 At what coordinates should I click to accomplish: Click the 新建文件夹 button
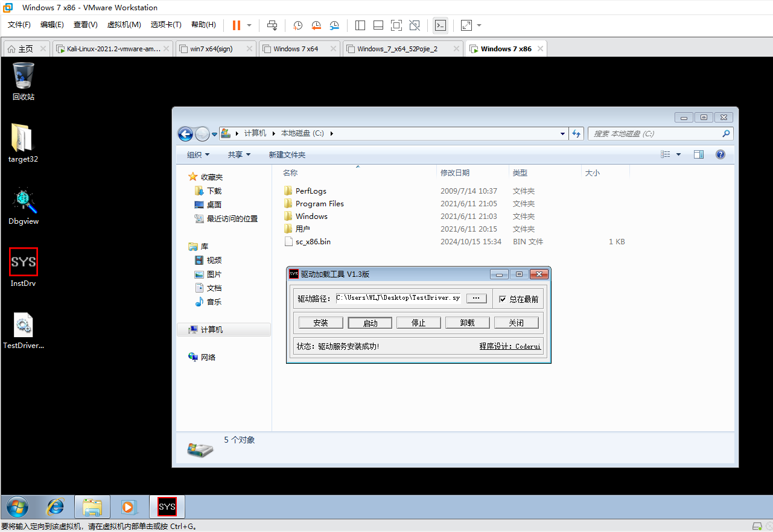click(287, 154)
